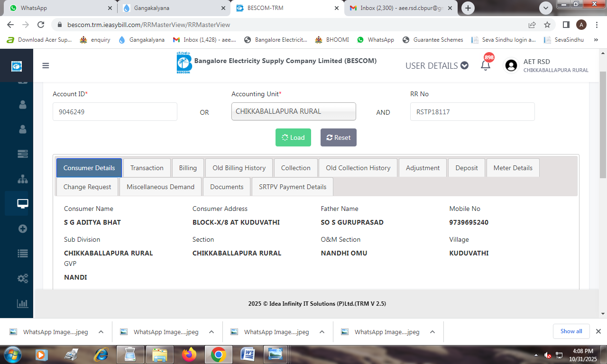Open the Chrome profile A avatar
This screenshot has height=364, width=607.
click(x=581, y=25)
